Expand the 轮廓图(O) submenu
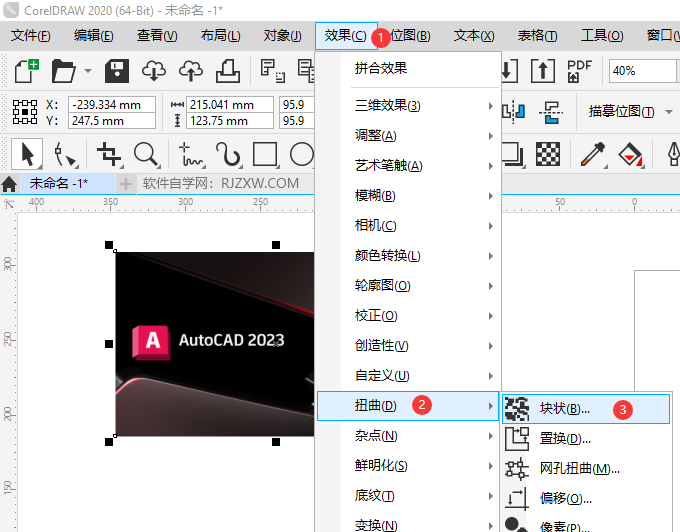Screen dimensions: 680x532 click(x=408, y=285)
